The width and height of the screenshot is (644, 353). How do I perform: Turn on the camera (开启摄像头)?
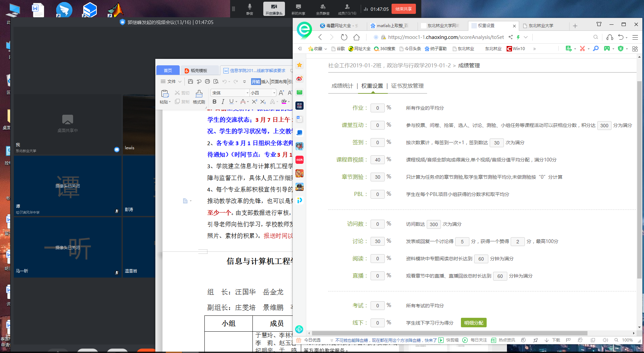tap(274, 9)
